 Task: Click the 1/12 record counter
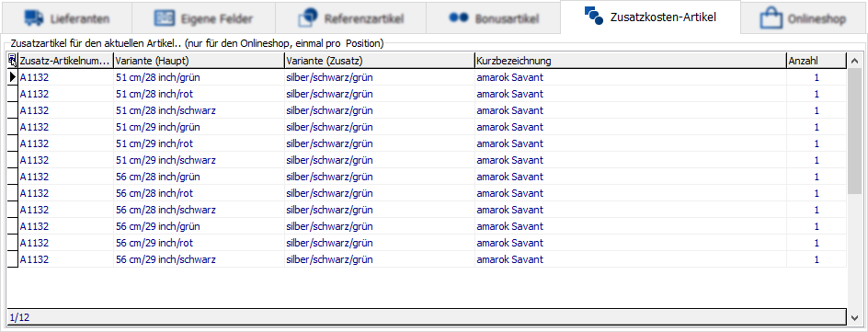19,317
